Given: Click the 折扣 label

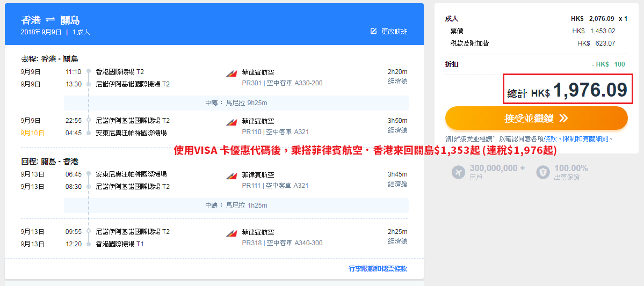Looking at the screenshot, I should (x=452, y=64).
